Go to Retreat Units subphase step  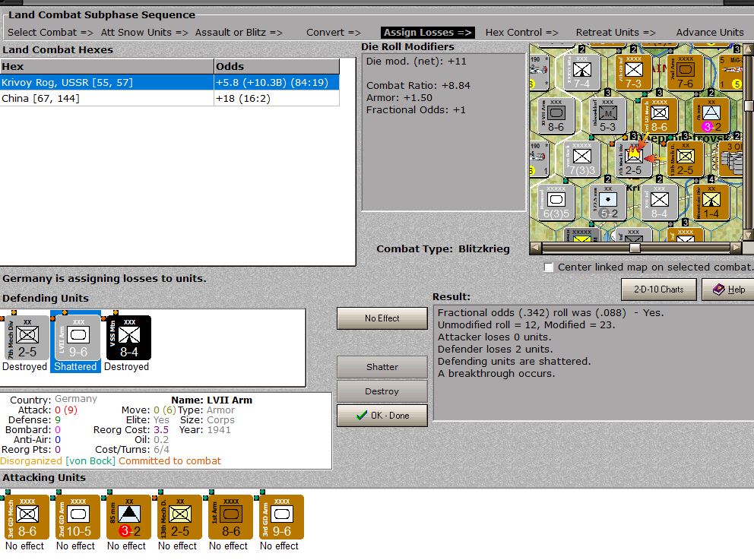pyautogui.click(x=616, y=32)
